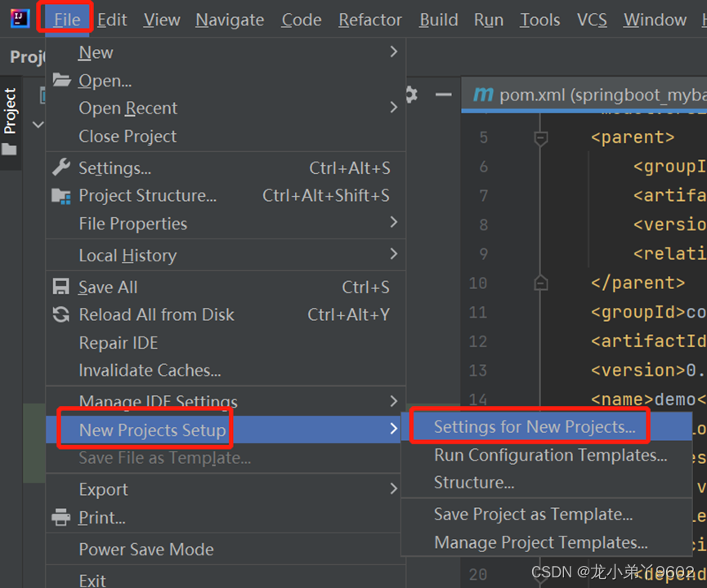Click the Maven icon on pom.xml tab

(483, 95)
